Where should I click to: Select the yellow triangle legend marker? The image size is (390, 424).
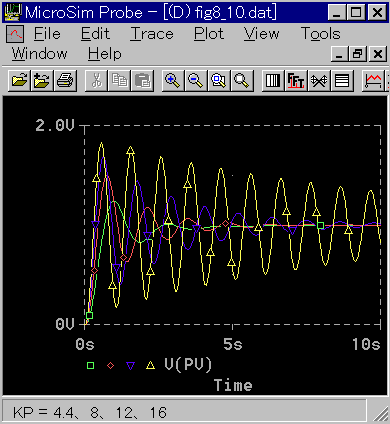pos(151,366)
